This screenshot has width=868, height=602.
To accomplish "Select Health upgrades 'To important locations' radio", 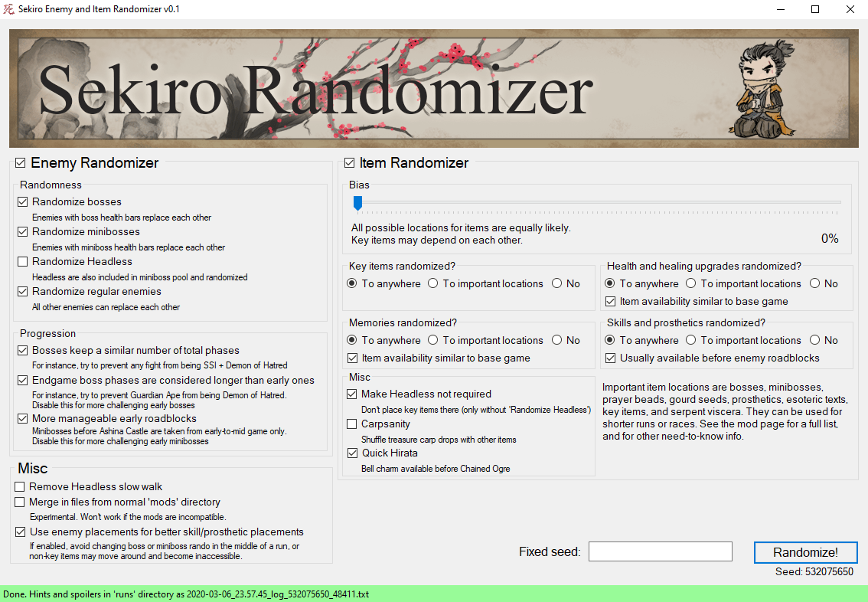I will tap(691, 283).
